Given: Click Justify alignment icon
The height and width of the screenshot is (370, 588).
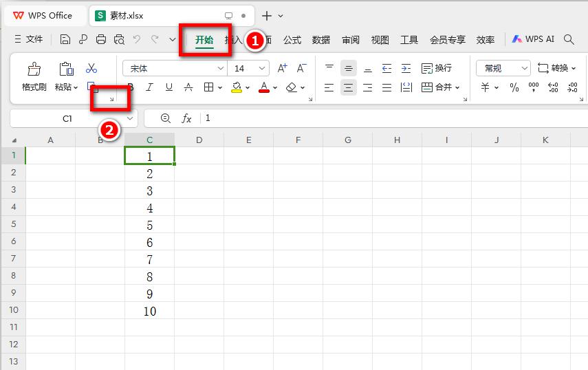Looking at the screenshot, I should pyautogui.click(x=386, y=88).
